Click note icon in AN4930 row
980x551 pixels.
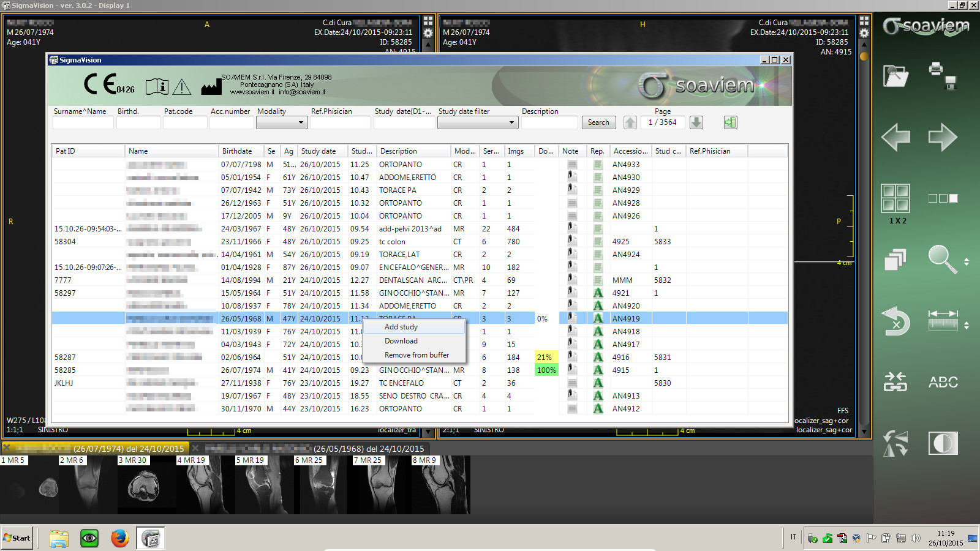tap(571, 177)
